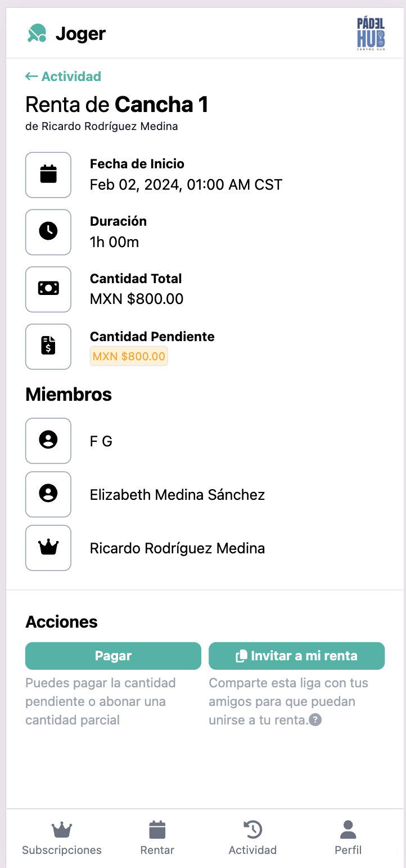Click the pending MXN $800.00 badge
Image resolution: width=406 pixels, height=868 pixels.
point(129,356)
